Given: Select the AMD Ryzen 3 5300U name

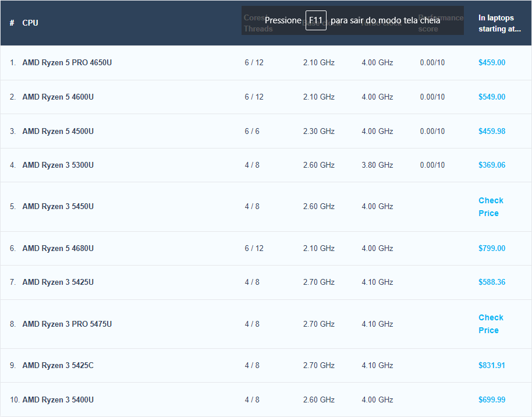Looking at the screenshot, I should coord(58,165).
